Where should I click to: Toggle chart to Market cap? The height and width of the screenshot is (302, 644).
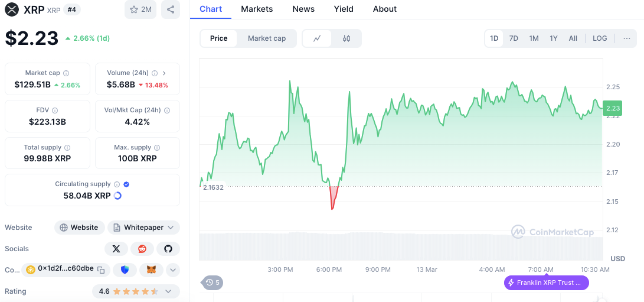coord(266,38)
